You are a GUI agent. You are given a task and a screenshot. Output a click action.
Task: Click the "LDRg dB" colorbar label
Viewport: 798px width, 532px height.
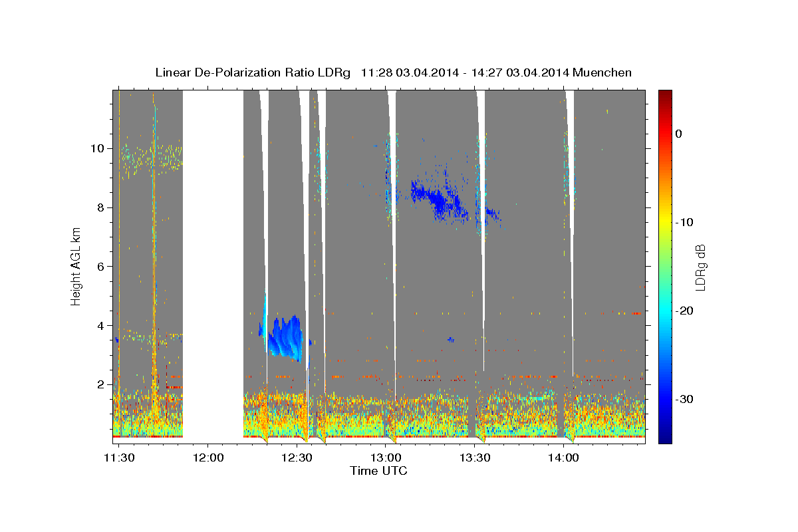point(700,267)
